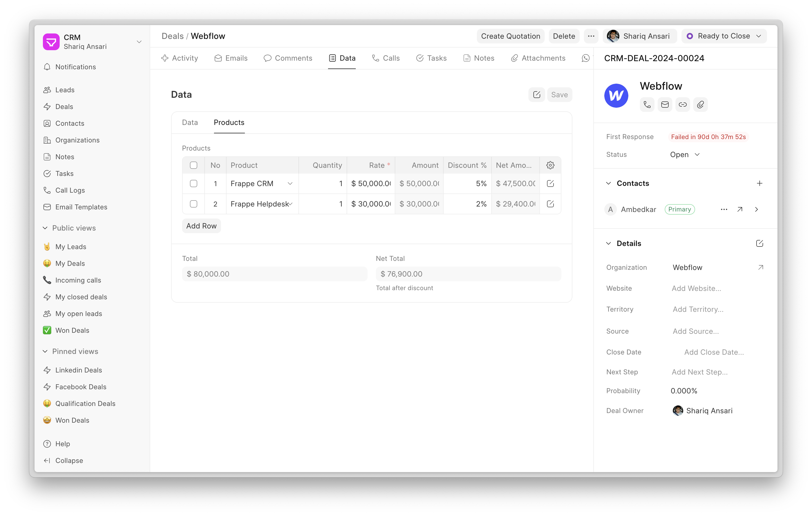Open Contacts in the sidebar
The height and width of the screenshot is (516, 812).
[x=92, y=123]
